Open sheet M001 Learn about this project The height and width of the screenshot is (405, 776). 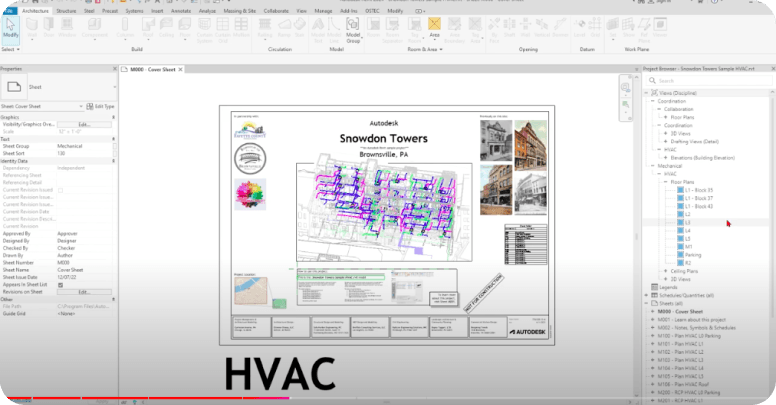(x=691, y=320)
